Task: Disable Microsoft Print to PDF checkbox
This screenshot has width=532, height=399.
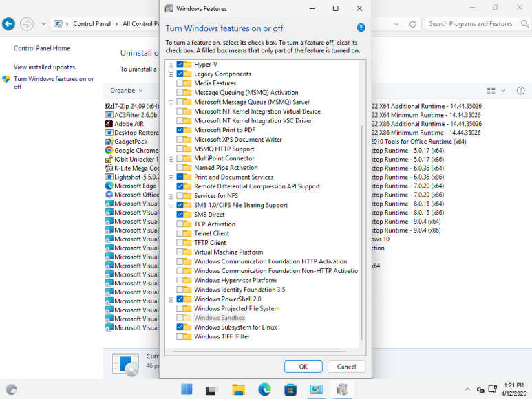Action: [180, 130]
